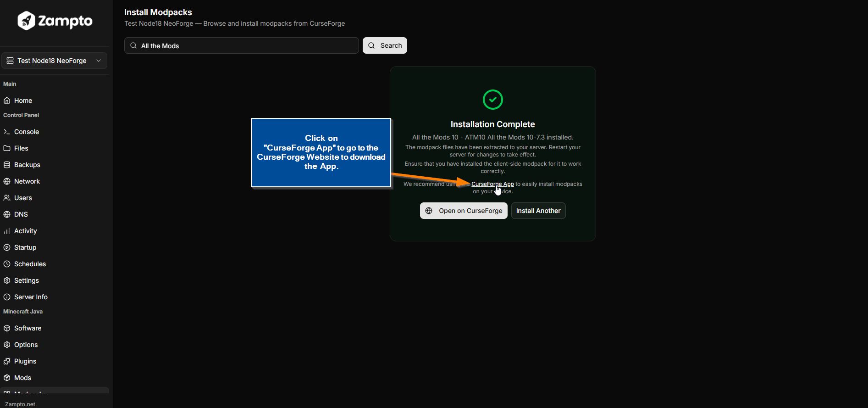Go to the Console page label
The image size is (868, 408).
point(27,132)
